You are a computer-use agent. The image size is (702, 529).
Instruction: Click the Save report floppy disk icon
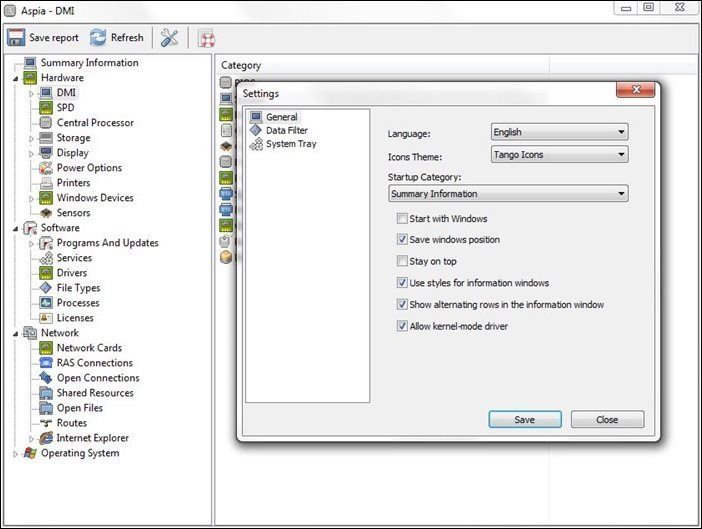click(x=16, y=38)
